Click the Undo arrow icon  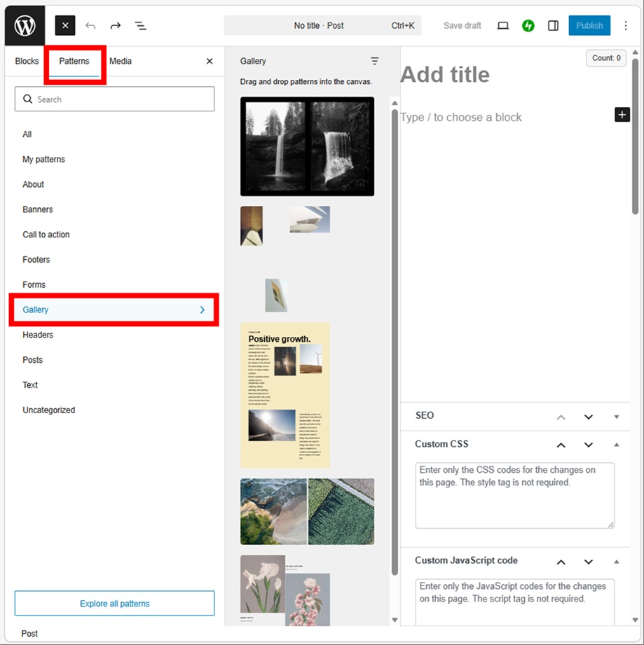(90, 26)
